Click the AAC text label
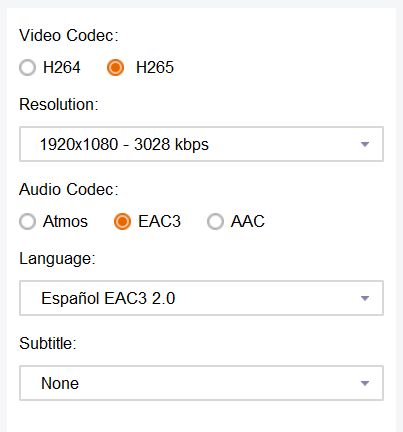This screenshot has height=432, width=403. [248, 222]
